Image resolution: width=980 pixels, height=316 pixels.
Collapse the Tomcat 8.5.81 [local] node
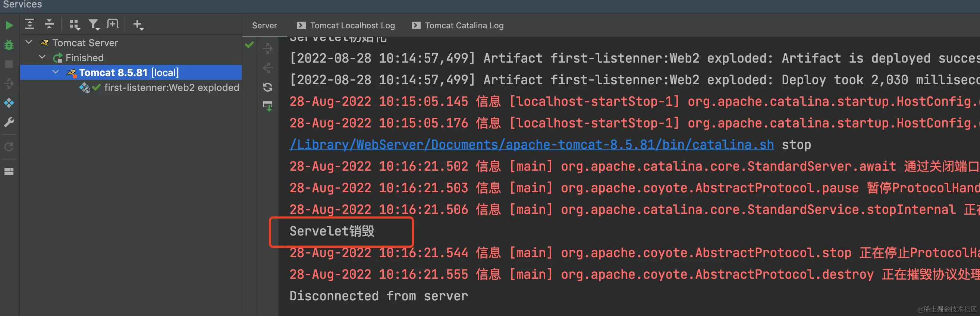click(56, 72)
